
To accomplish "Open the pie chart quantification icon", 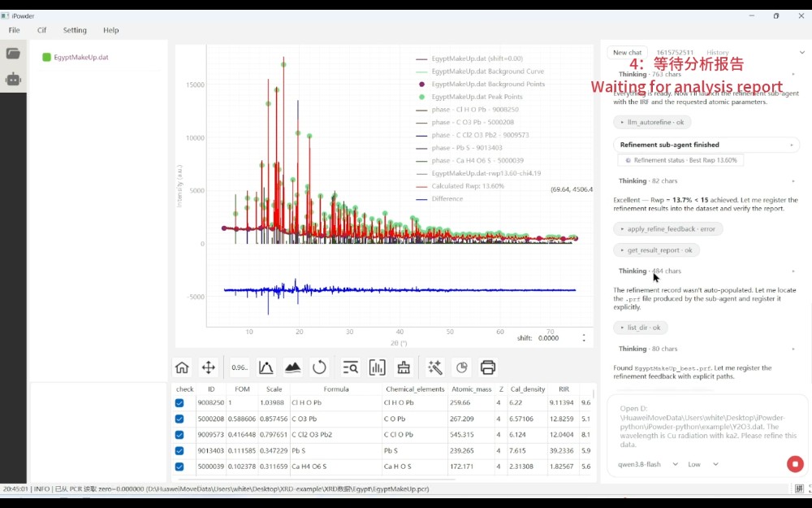I will coord(462,367).
